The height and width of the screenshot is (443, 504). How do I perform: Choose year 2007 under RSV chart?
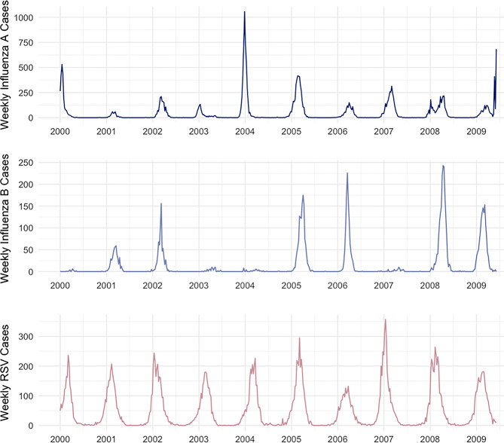pos(383,439)
